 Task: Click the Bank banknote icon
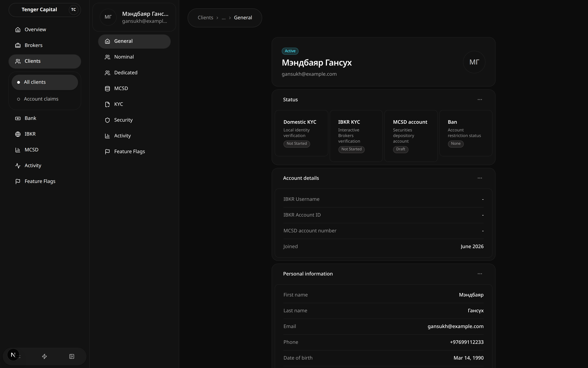[x=18, y=118]
